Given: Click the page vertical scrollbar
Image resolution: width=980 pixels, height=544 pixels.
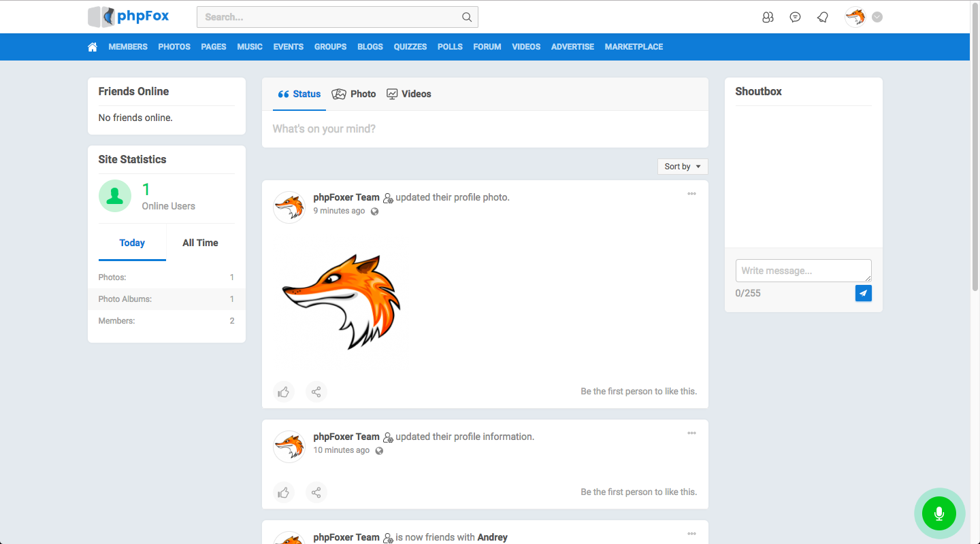Looking at the screenshot, I should pyautogui.click(x=975, y=146).
